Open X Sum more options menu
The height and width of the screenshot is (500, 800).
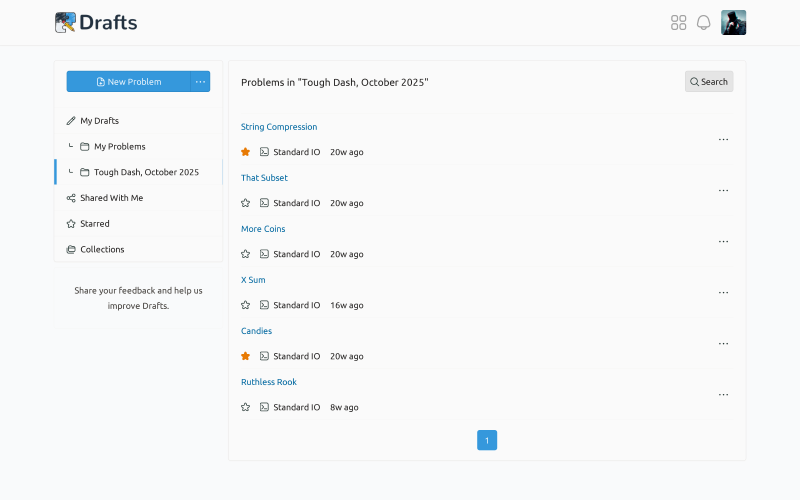(723, 292)
